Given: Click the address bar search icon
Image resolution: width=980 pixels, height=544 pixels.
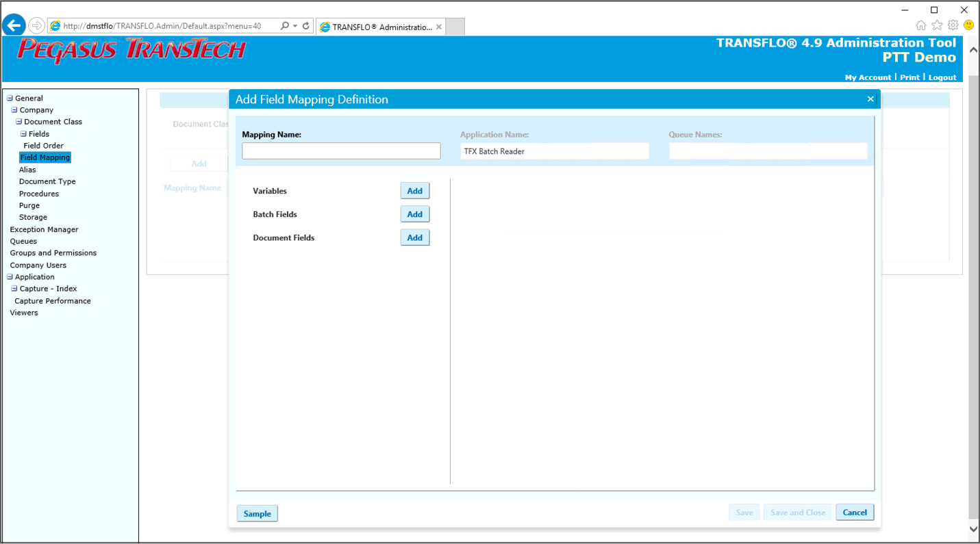Looking at the screenshot, I should 284,26.
